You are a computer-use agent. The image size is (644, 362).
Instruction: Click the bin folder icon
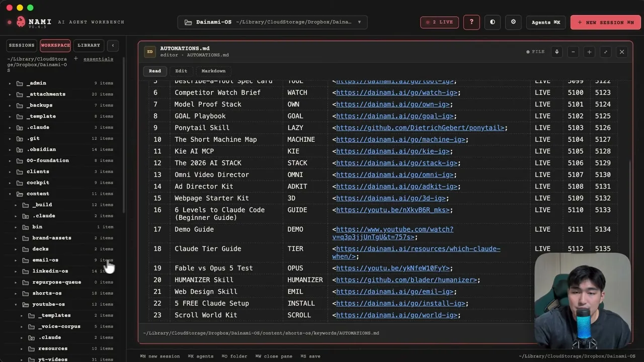click(x=26, y=227)
